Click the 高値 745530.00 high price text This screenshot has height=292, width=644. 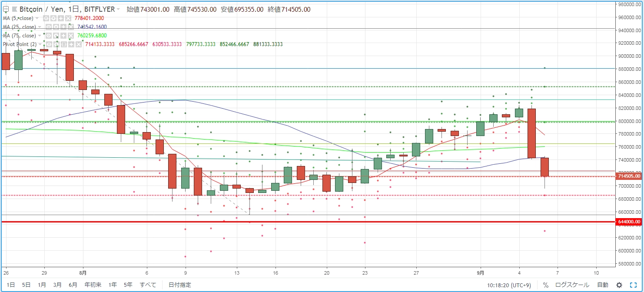click(195, 9)
